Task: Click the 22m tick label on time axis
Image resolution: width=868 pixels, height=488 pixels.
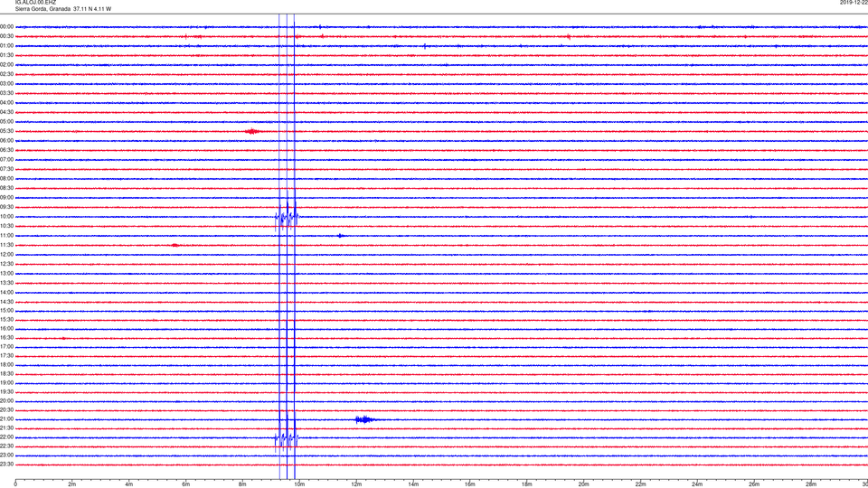Action: (640, 484)
